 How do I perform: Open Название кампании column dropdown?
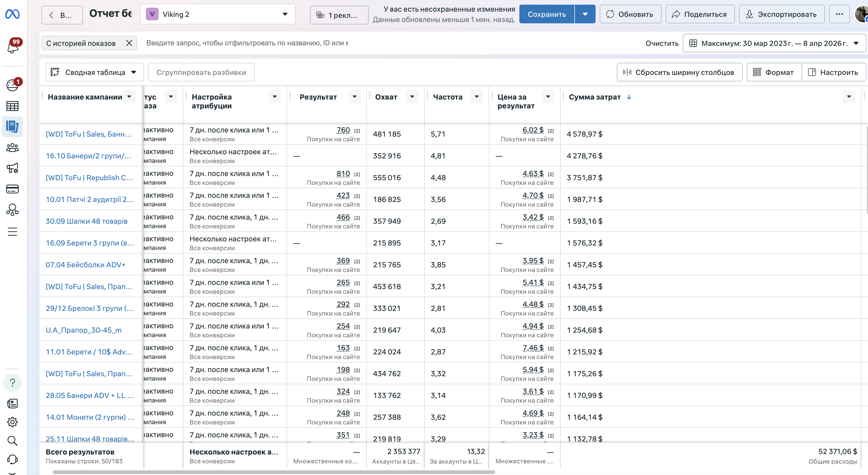click(129, 97)
